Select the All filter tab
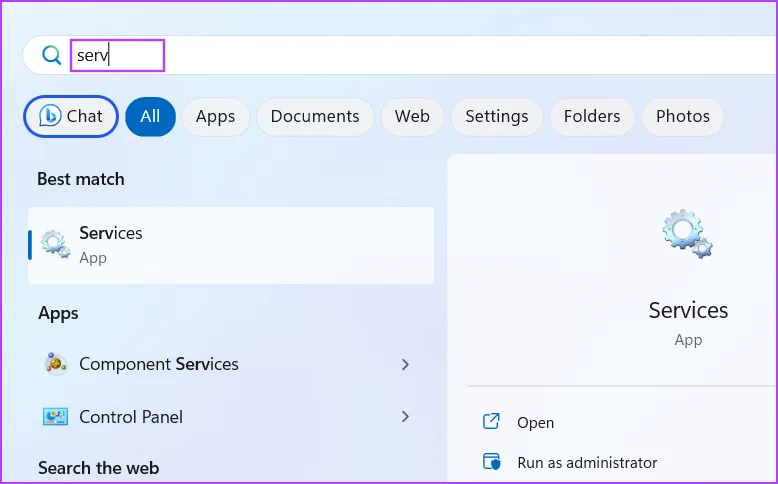778x484 pixels. coord(150,116)
